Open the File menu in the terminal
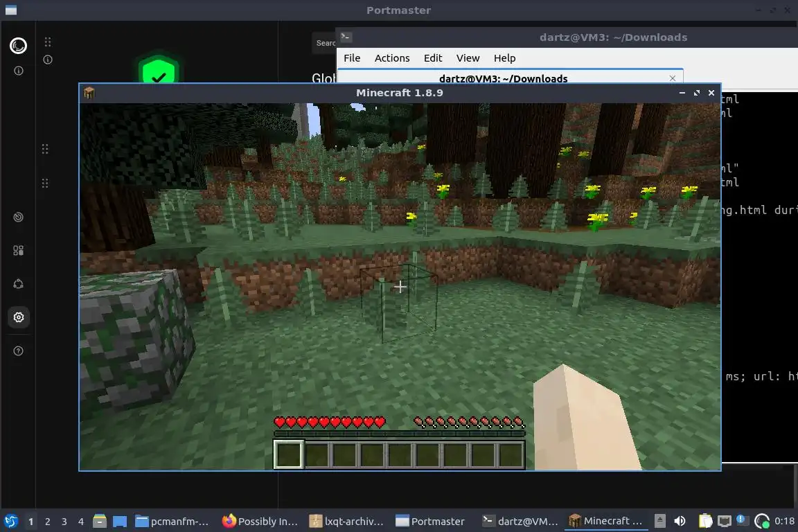The height and width of the screenshot is (532, 798). (352, 58)
